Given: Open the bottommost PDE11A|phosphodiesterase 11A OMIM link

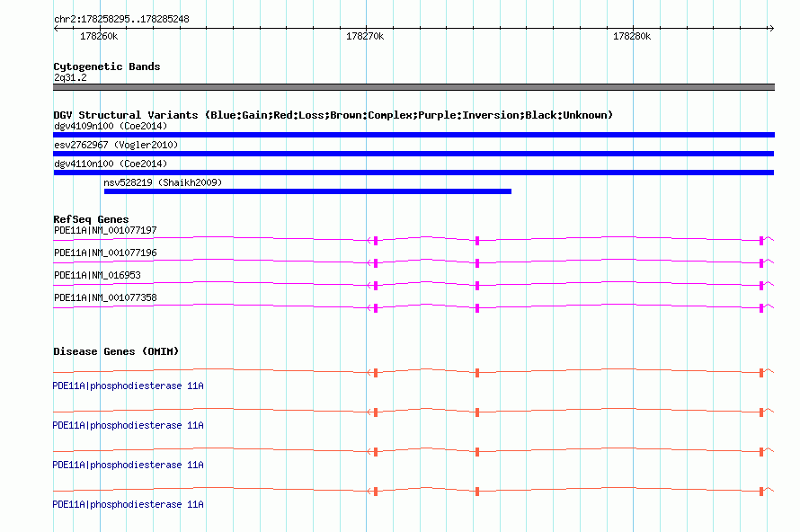Looking at the screenshot, I should (128, 504).
